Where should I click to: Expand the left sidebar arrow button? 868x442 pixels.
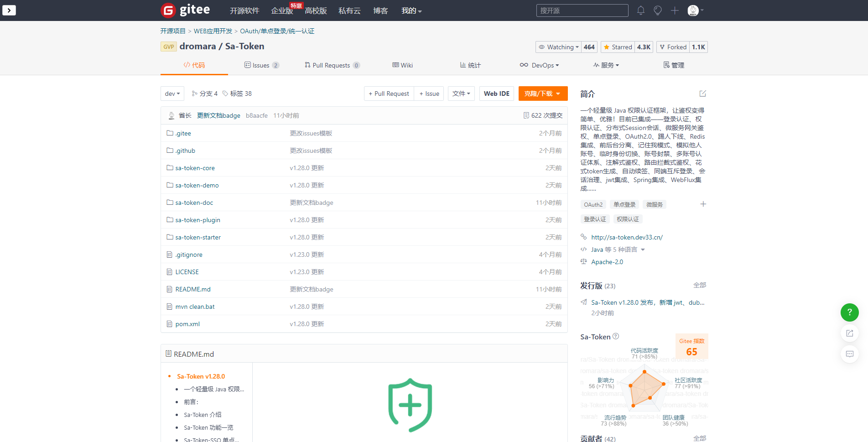pyautogui.click(x=9, y=10)
